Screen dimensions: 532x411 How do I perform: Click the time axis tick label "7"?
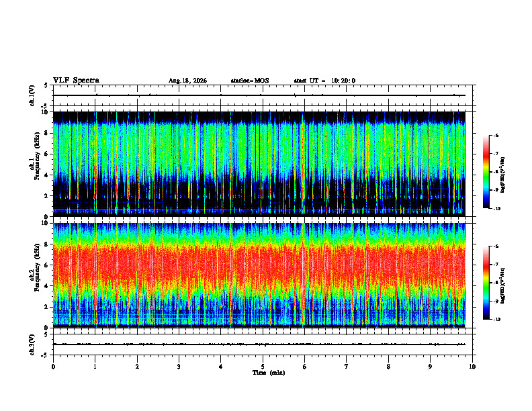pos(347,367)
